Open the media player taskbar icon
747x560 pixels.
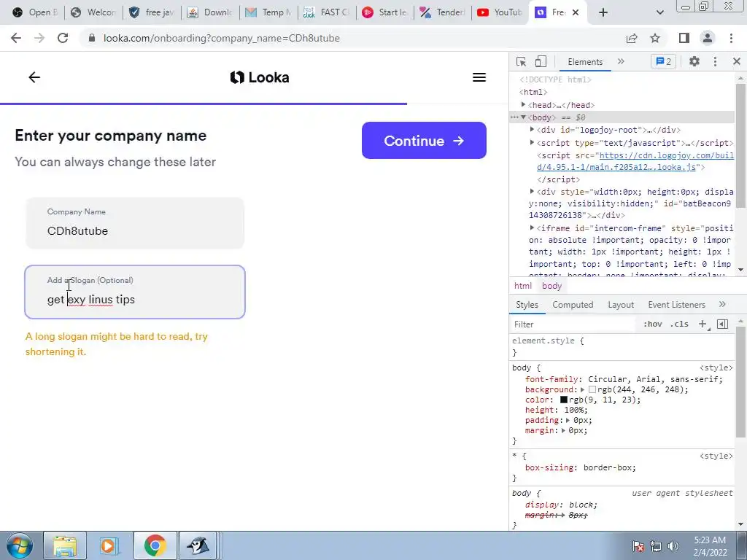click(109, 545)
